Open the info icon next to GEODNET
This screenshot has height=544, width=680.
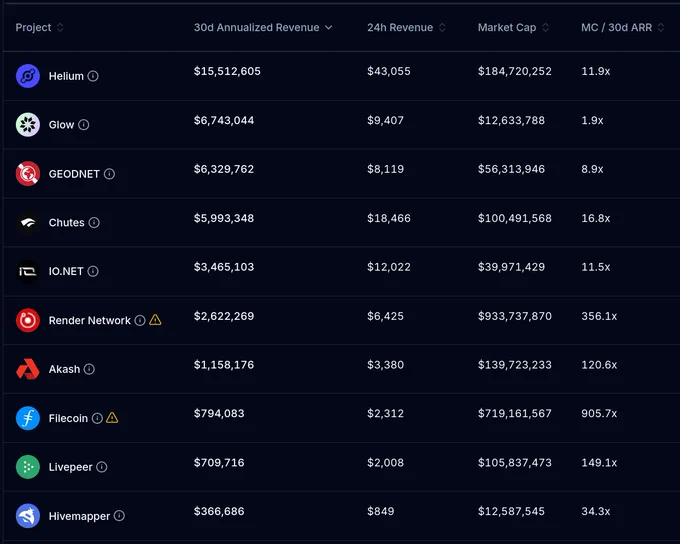109,174
